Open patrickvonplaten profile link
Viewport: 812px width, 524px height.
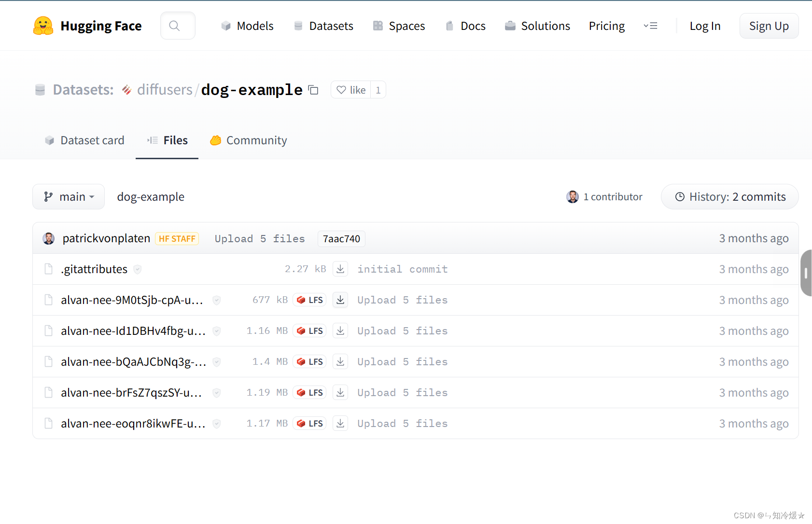pos(106,238)
